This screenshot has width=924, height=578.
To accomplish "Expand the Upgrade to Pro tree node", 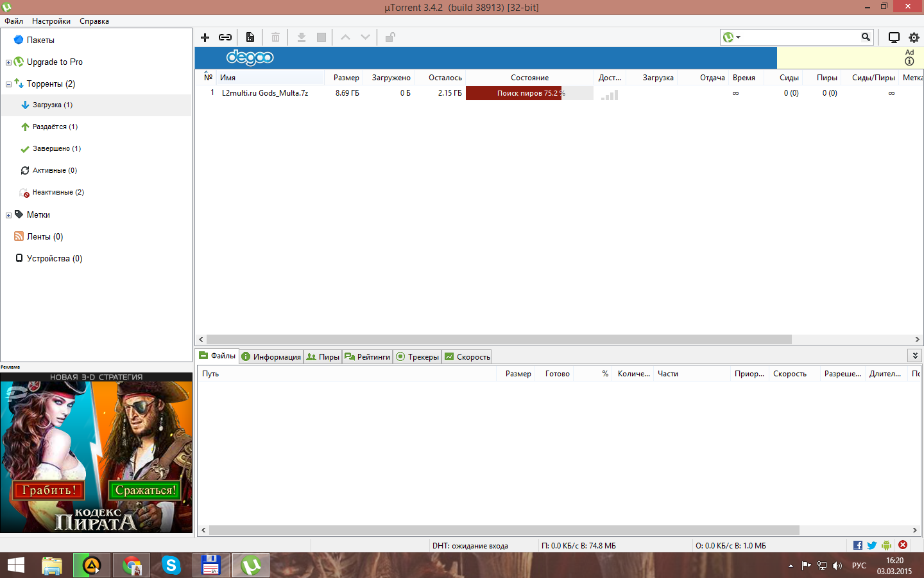I will click(x=8, y=62).
